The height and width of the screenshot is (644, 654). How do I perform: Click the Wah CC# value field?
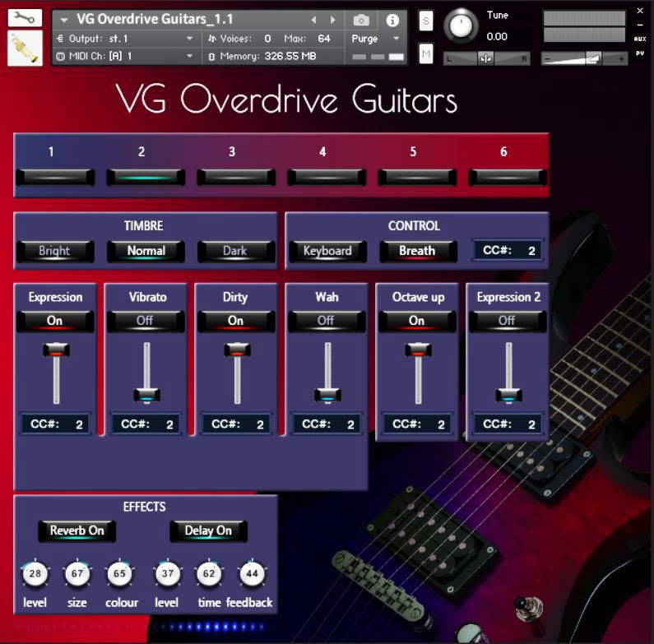[327, 424]
